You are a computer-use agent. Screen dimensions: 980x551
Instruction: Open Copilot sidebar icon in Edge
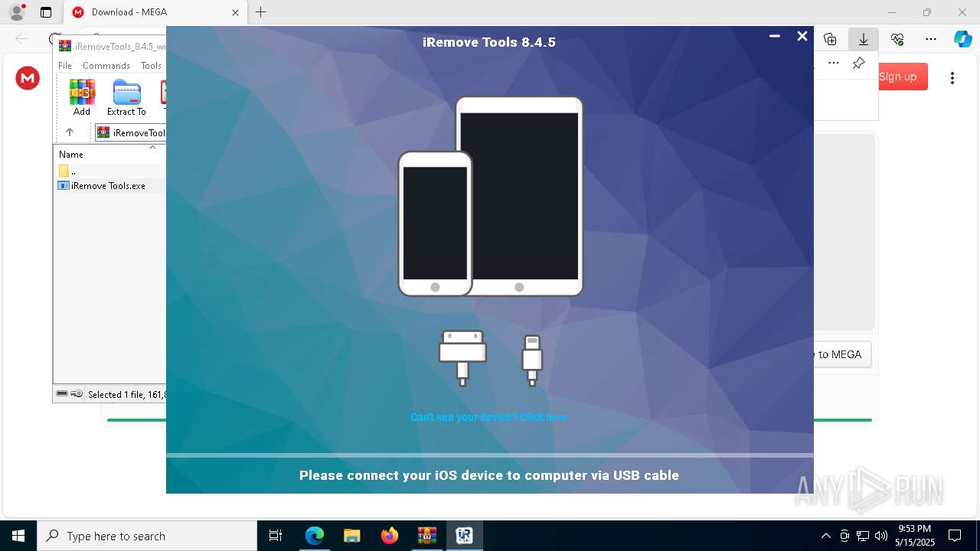(x=963, y=39)
